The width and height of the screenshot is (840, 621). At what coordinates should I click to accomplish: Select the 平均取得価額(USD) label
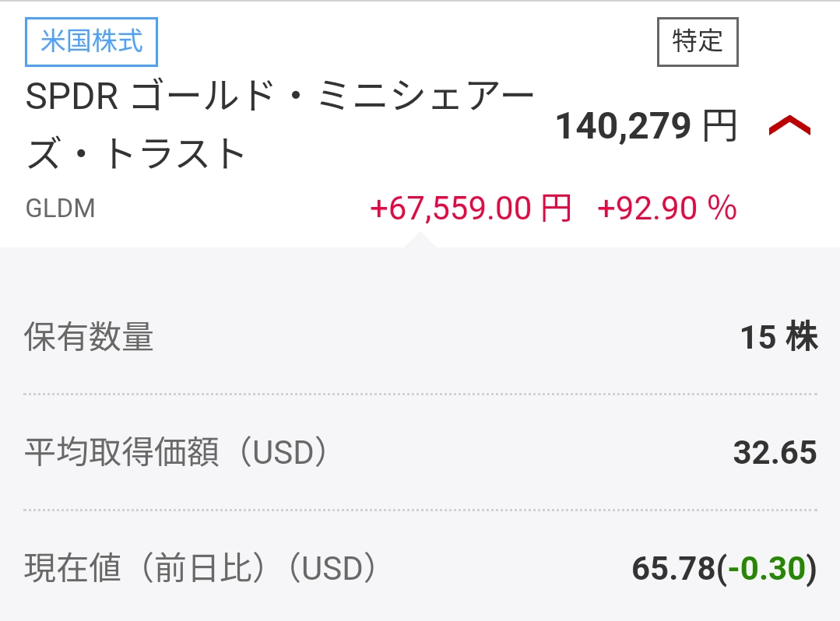point(177,453)
